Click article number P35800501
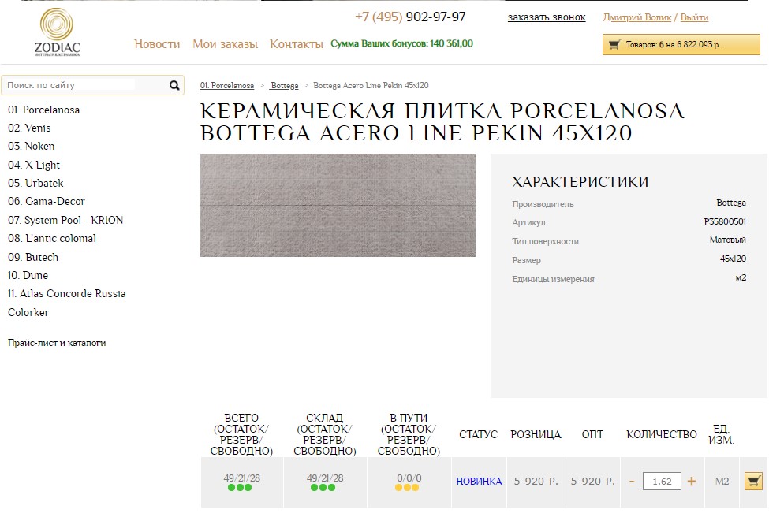Image resolution: width=769 pixels, height=532 pixels. point(725,221)
